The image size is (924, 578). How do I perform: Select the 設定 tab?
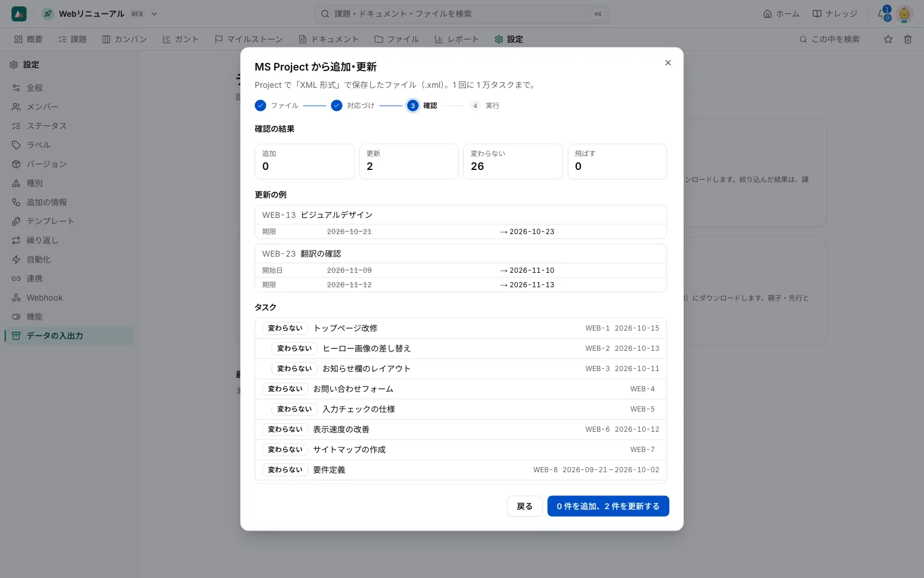(x=509, y=39)
